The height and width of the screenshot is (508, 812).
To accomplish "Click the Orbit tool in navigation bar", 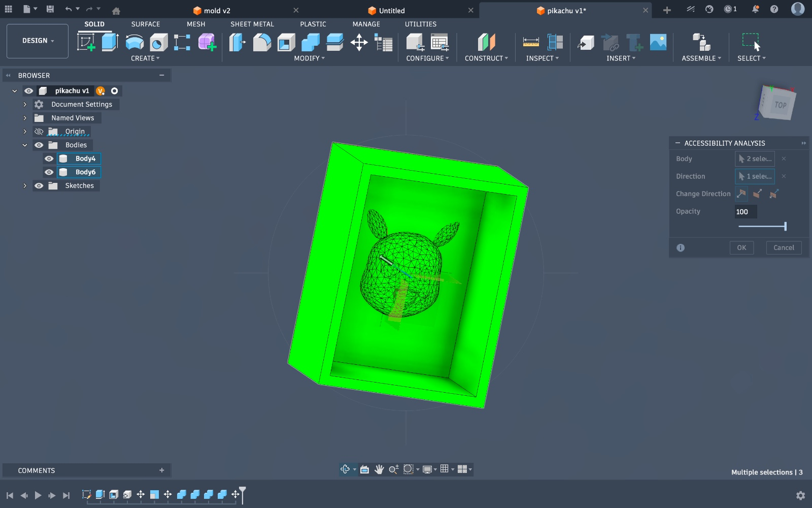I will coord(345,469).
